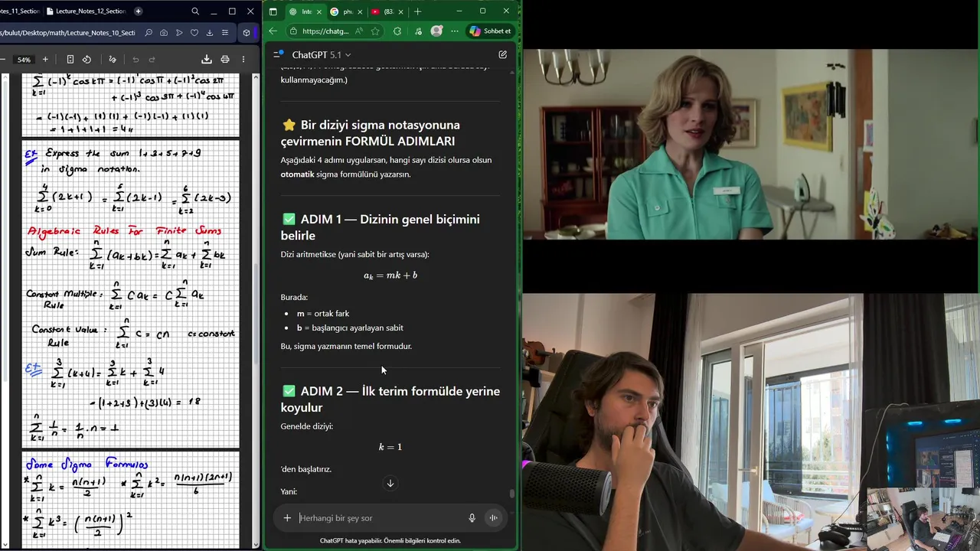Open the PDF viewer three-dot more menu
This screenshot has width=980, height=551.
click(x=243, y=59)
